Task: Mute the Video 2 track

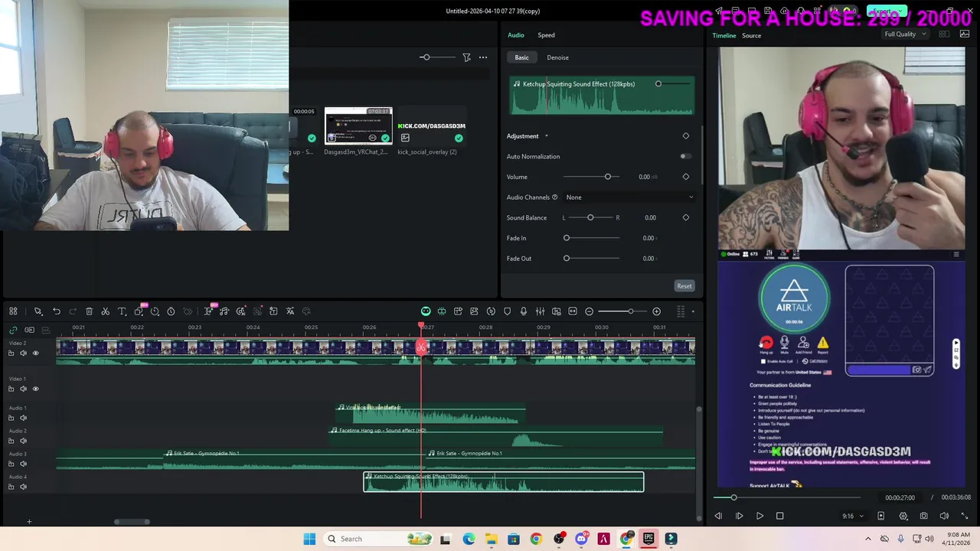Action: coord(23,353)
